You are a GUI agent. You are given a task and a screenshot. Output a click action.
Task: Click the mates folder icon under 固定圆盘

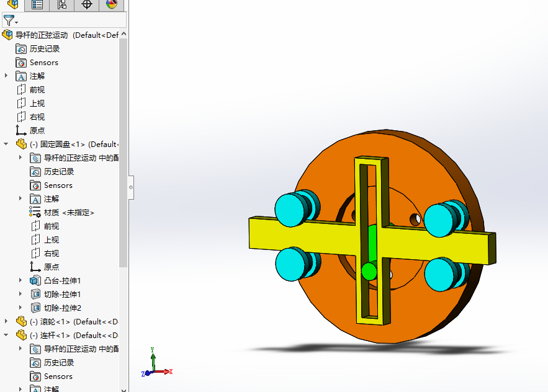[x=35, y=158]
